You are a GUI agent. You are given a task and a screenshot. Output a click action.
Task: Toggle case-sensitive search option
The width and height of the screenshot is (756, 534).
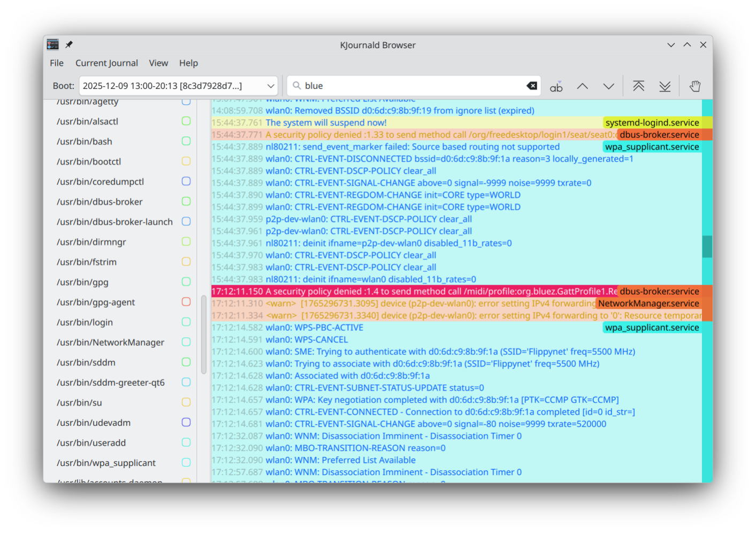point(556,86)
